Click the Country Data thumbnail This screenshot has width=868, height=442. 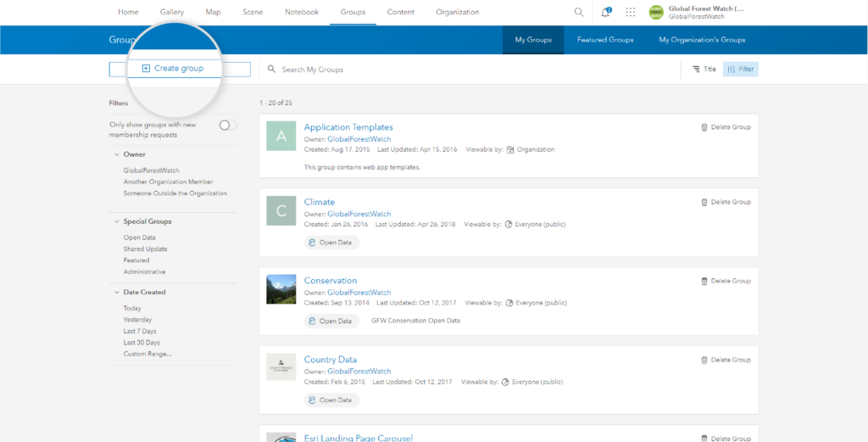tap(281, 366)
